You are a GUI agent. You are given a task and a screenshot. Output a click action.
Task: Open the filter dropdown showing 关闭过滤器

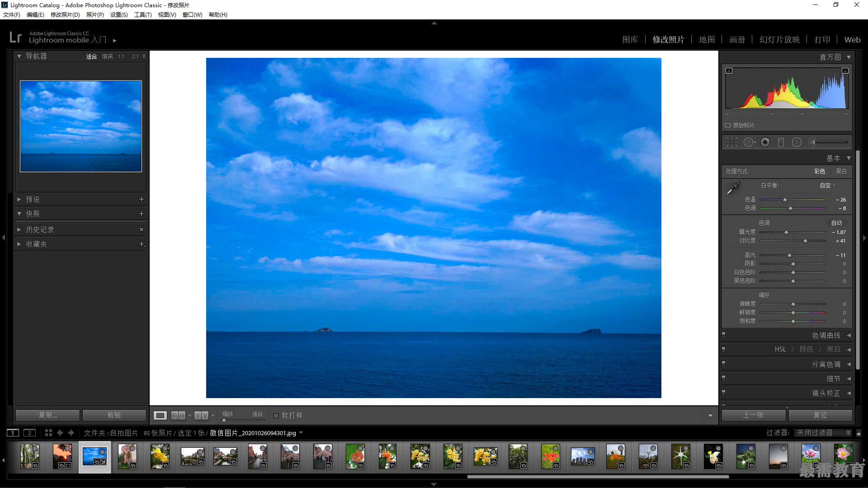pos(823,433)
